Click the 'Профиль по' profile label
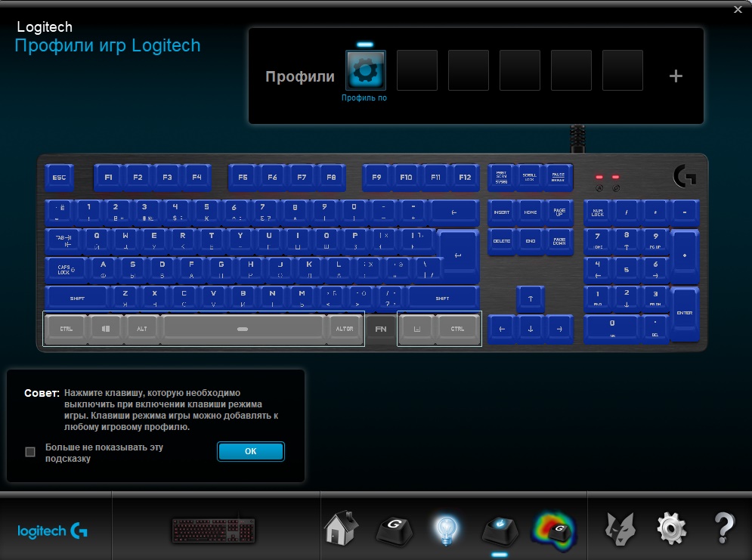The image size is (752, 560). 364,97
